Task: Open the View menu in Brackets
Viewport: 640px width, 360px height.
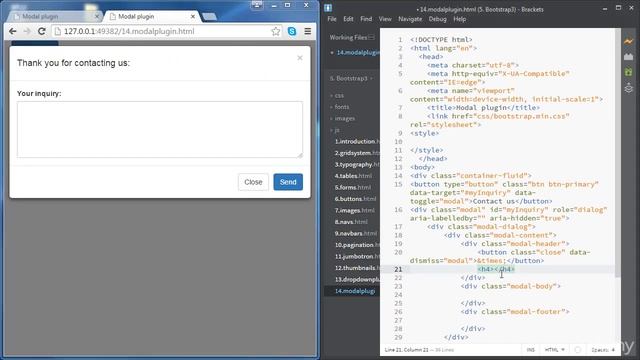Action: click(x=385, y=19)
